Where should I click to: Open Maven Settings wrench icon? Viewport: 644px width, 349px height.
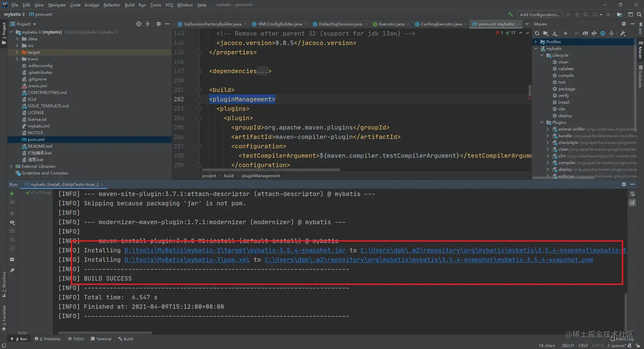coord(623,33)
